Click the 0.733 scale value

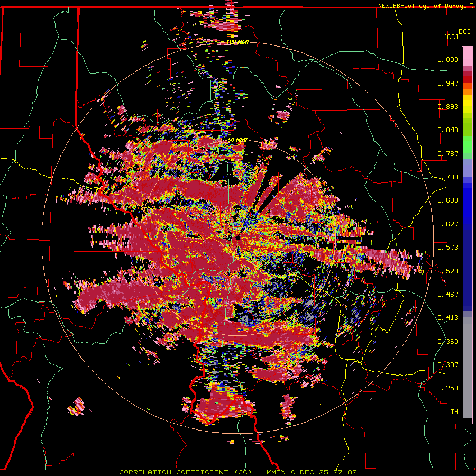448,177
